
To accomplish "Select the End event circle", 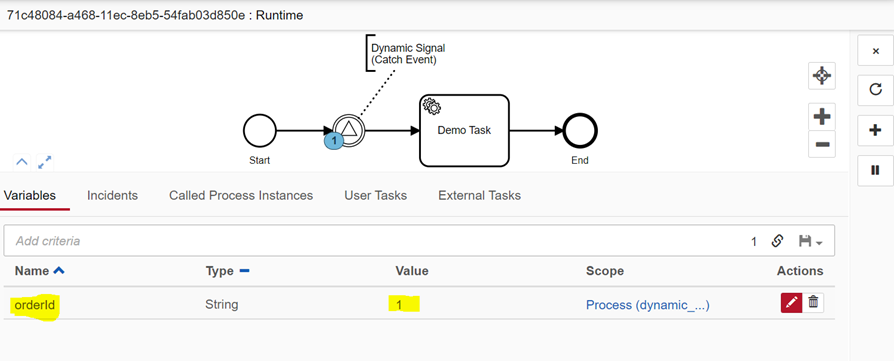I will (580, 131).
